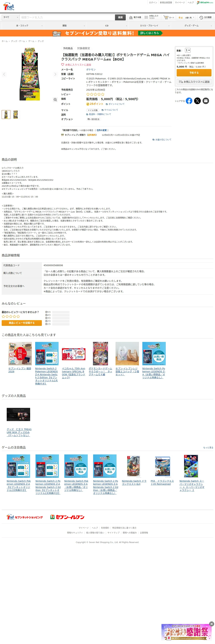The height and width of the screenshot is (644, 215).
Task: Show next product image arrow
Action: 55,74
